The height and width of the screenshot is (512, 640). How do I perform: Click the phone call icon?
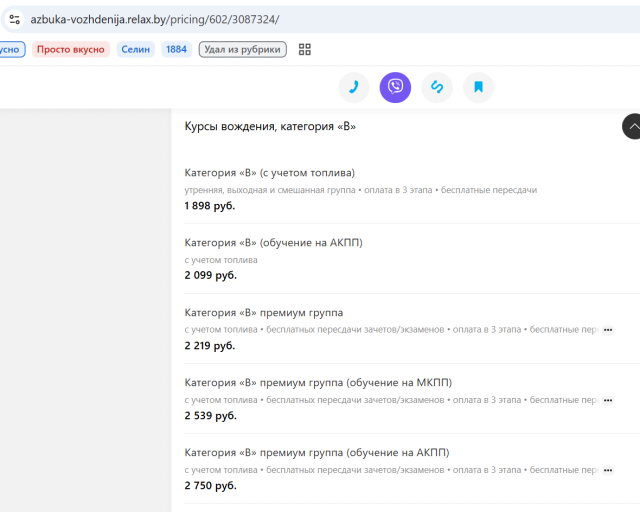pos(354,87)
